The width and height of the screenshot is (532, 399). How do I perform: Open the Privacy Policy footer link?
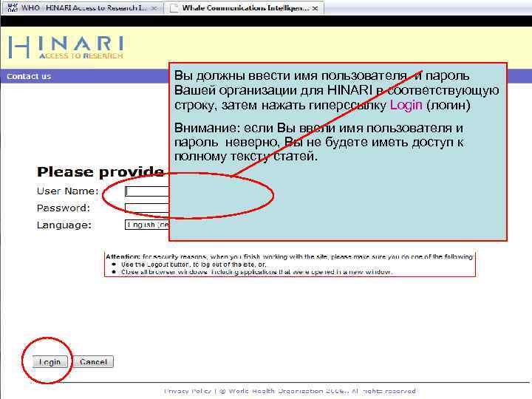click(188, 391)
